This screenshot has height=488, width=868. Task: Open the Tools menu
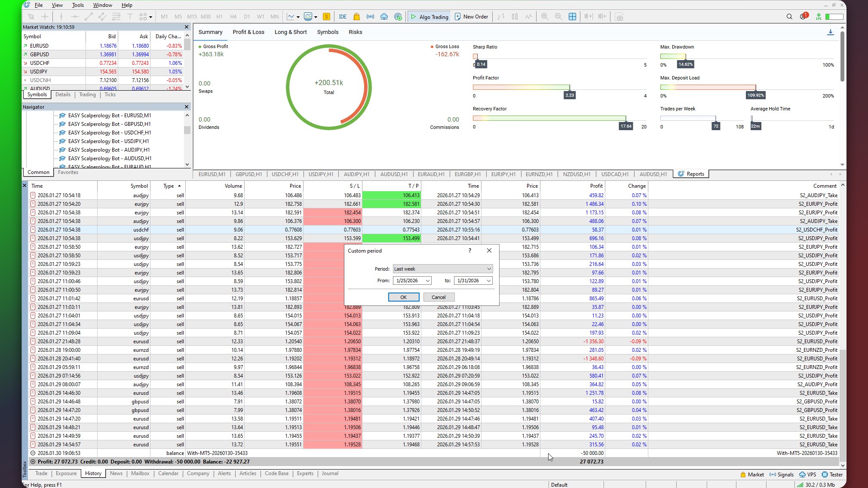point(78,5)
